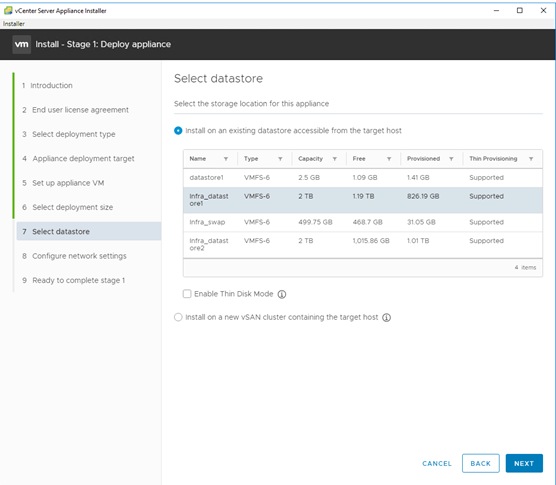
Task: Close the vCenter installer window
Action: click(x=543, y=11)
